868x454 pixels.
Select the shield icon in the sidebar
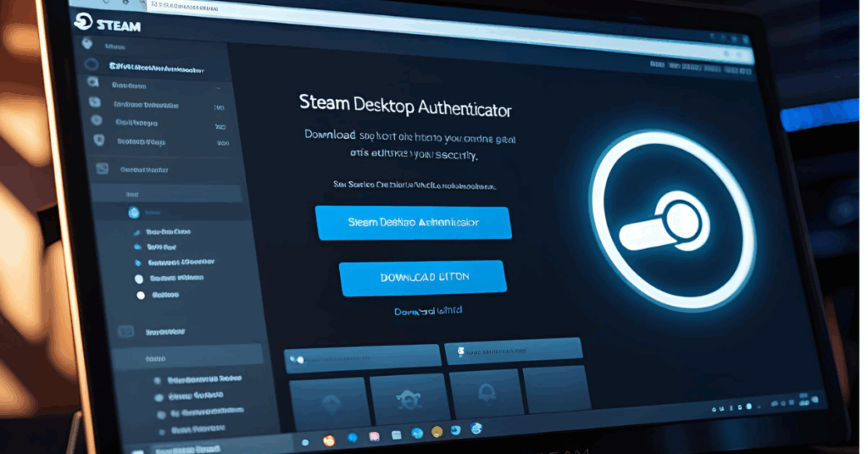99,141
